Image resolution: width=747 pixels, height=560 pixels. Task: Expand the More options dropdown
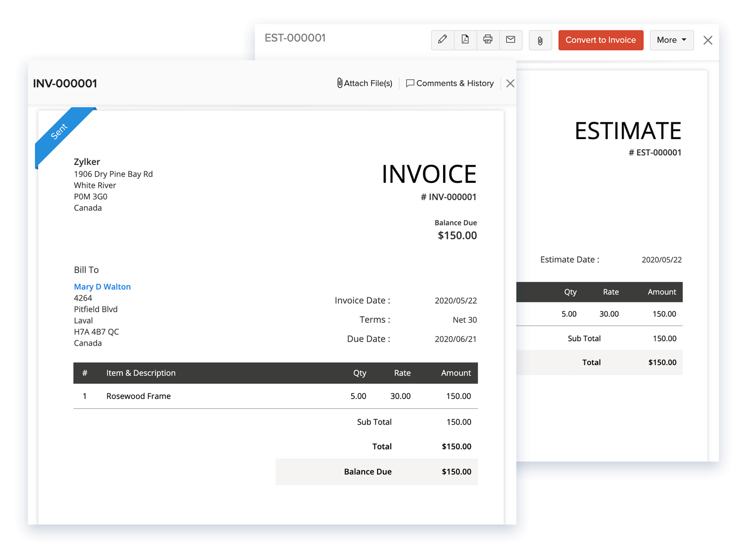671,40
